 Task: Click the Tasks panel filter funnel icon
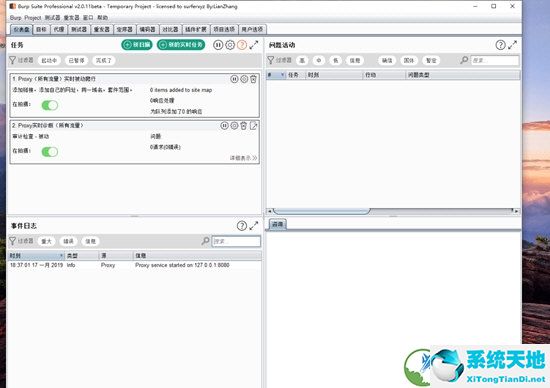tap(12, 60)
